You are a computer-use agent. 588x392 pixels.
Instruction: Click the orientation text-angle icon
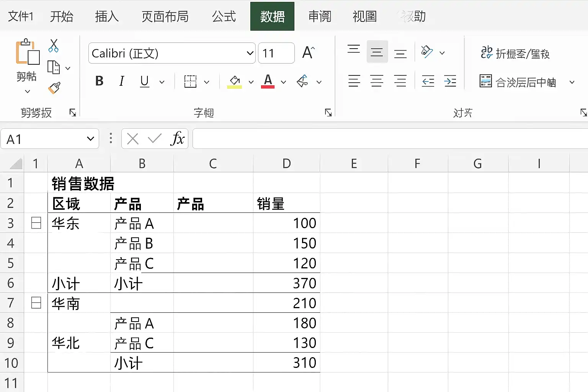[x=426, y=52]
